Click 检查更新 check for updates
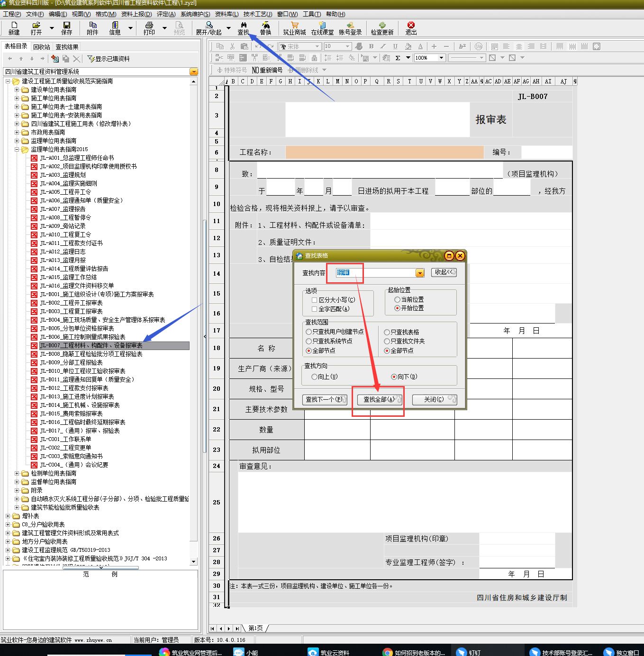 click(382, 28)
